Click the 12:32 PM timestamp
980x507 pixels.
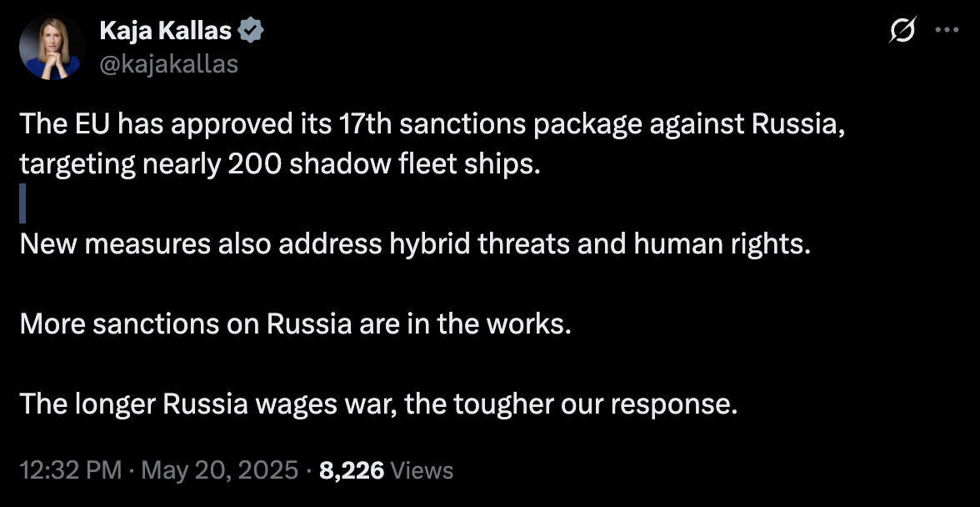point(69,470)
